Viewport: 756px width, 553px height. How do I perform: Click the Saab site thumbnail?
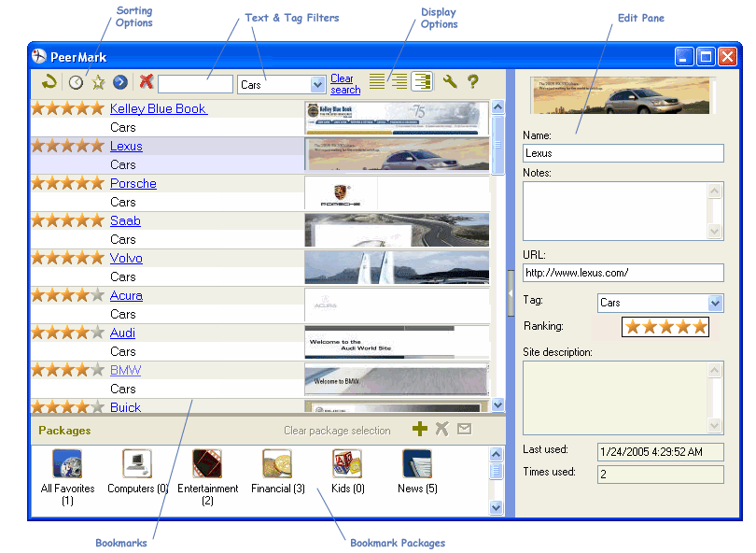[397, 230]
